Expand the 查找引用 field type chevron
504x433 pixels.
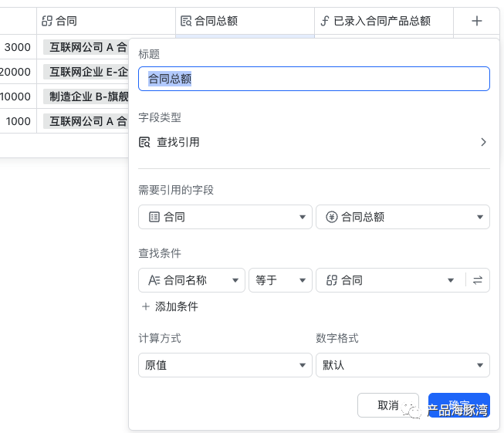click(x=483, y=142)
